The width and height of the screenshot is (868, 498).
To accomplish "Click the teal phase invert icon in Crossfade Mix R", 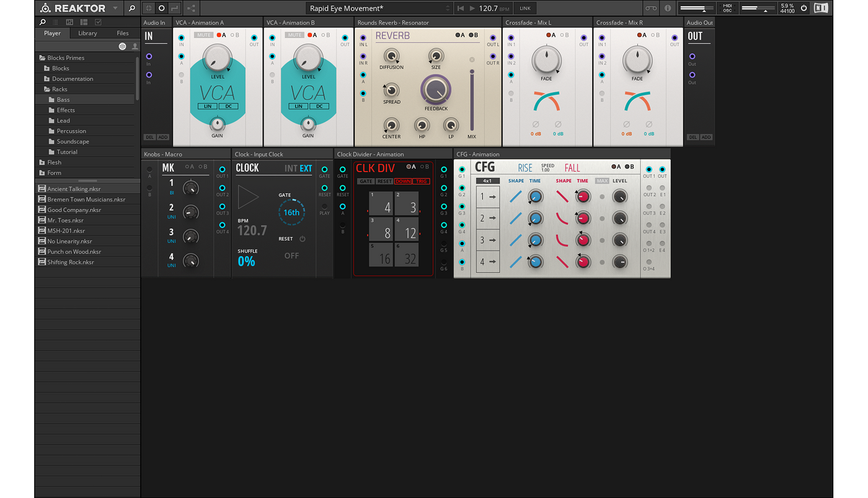I will point(649,124).
